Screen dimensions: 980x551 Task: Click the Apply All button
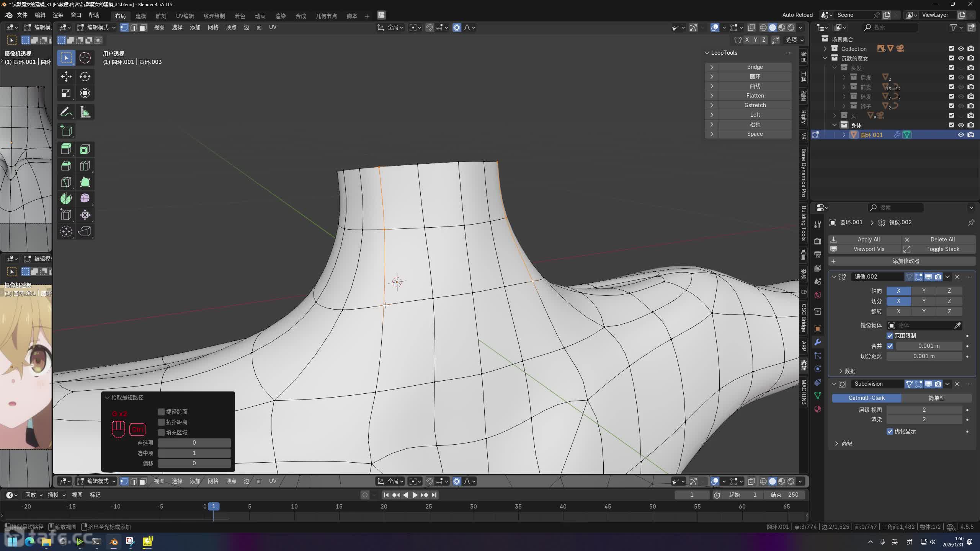click(x=868, y=239)
